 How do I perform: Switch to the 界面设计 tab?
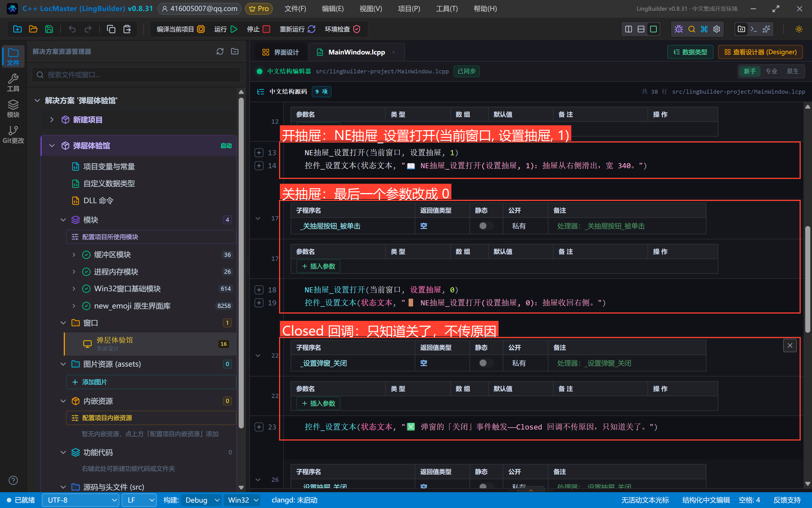click(x=280, y=52)
